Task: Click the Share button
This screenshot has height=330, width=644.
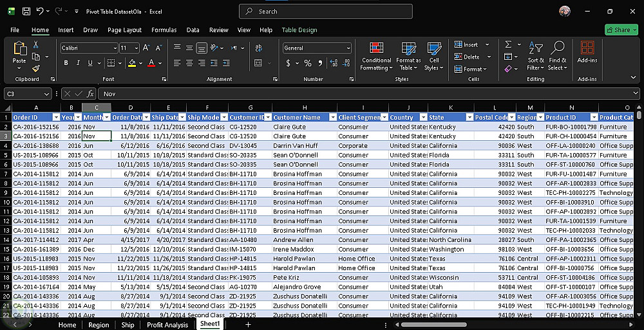Action: 621,30
